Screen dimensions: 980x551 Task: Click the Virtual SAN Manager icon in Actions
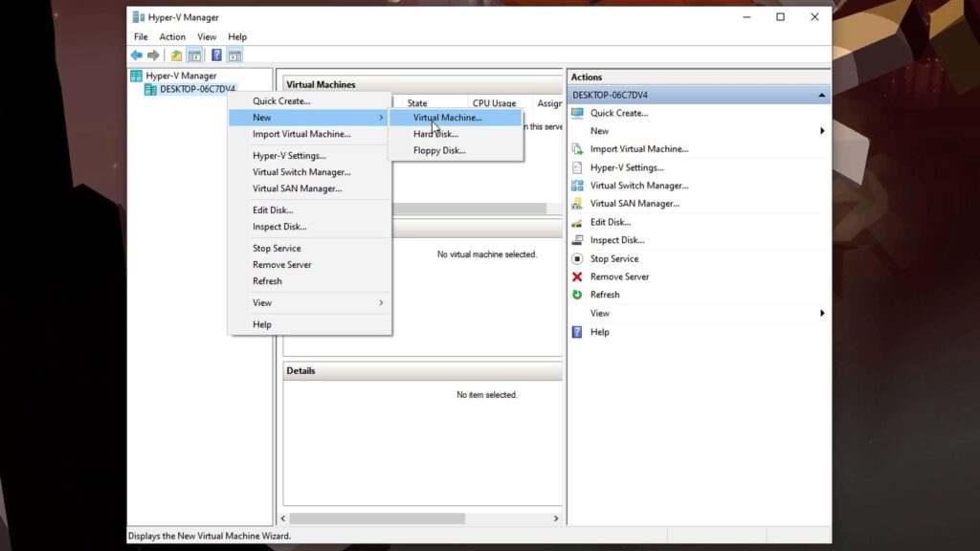point(577,204)
